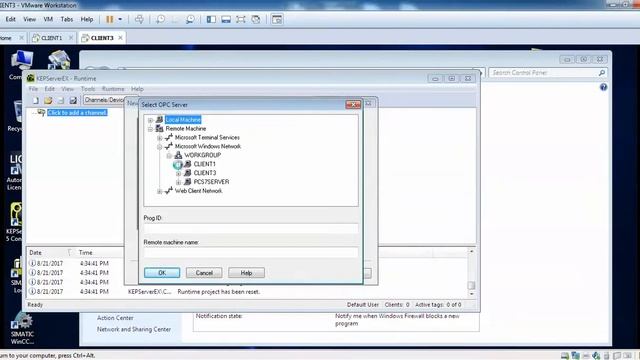
Task: Click the Save icon in KEPServerEX toolbar
Action: click(61, 100)
